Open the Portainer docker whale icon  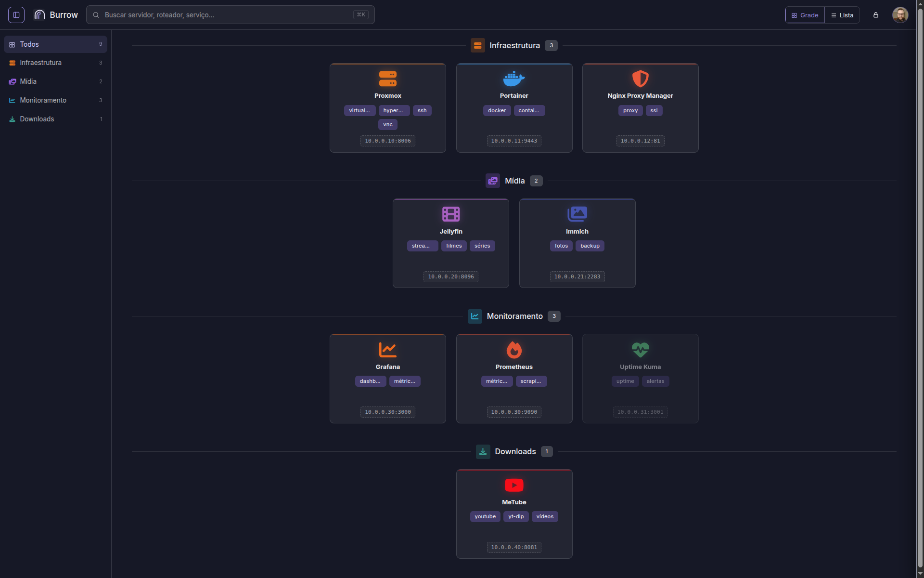[514, 79]
